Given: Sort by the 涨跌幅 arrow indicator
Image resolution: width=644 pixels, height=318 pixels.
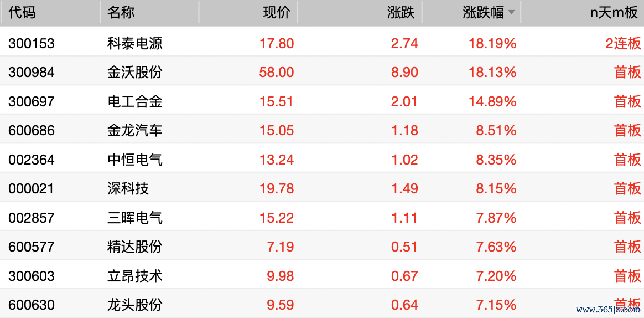Looking at the screenshot, I should tap(511, 13).
